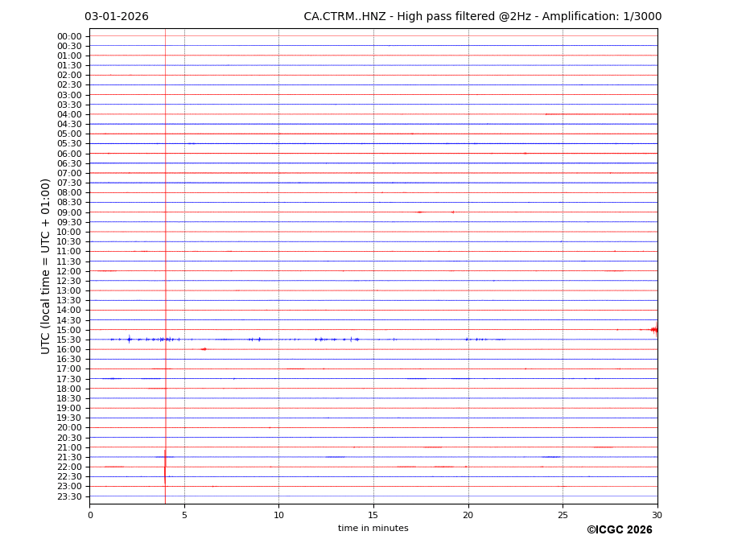This screenshot has height=560, width=746.
Task: Select the 09:00 time row label
Action: coord(68,212)
